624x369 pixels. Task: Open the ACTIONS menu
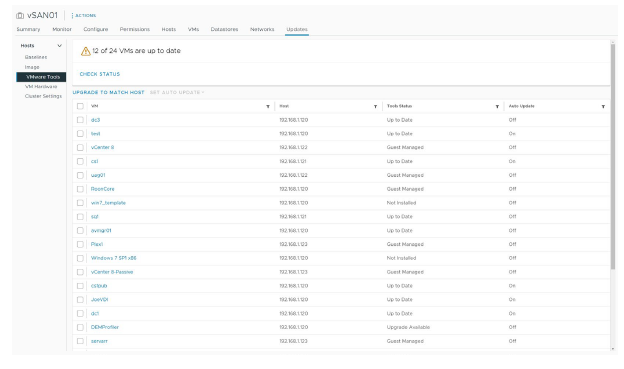coord(84,16)
